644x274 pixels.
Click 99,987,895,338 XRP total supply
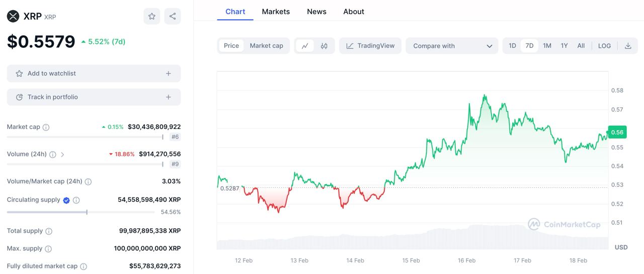tap(149, 231)
